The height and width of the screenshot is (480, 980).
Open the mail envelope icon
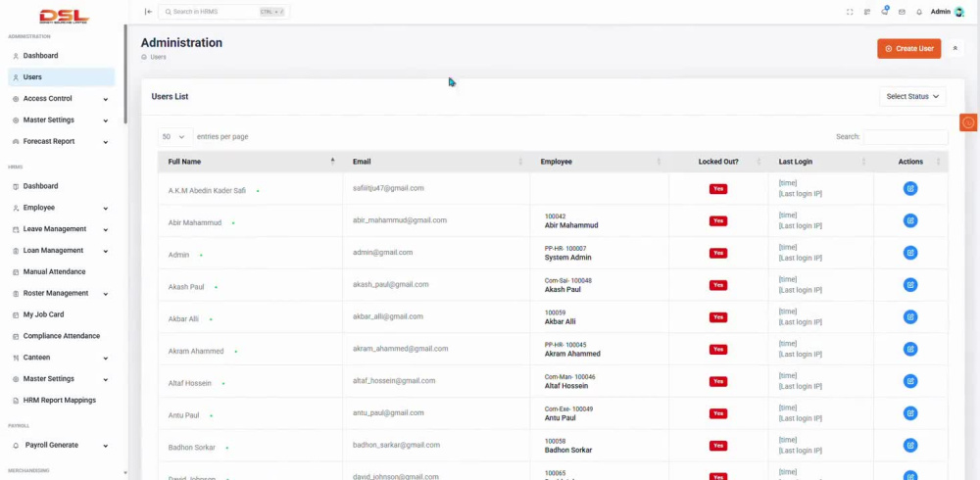click(902, 12)
